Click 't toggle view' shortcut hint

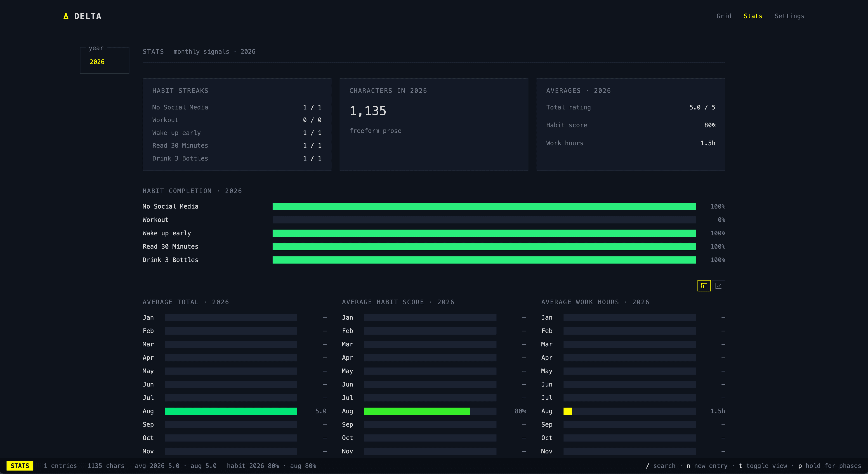[x=763, y=466]
